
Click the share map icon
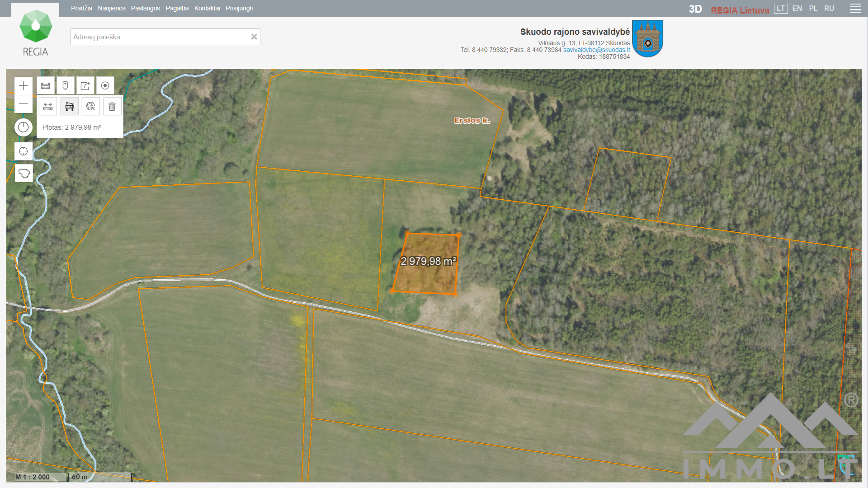click(85, 86)
